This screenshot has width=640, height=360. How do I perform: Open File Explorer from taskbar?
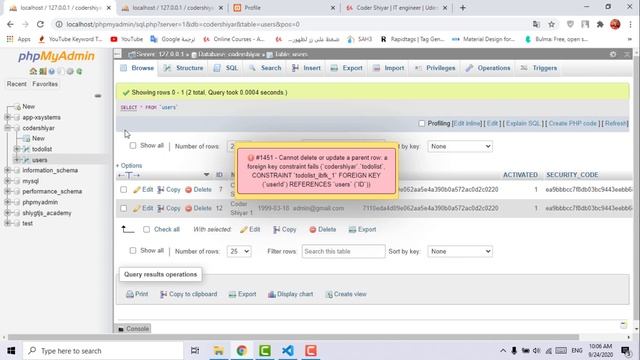click(x=218, y=351)
